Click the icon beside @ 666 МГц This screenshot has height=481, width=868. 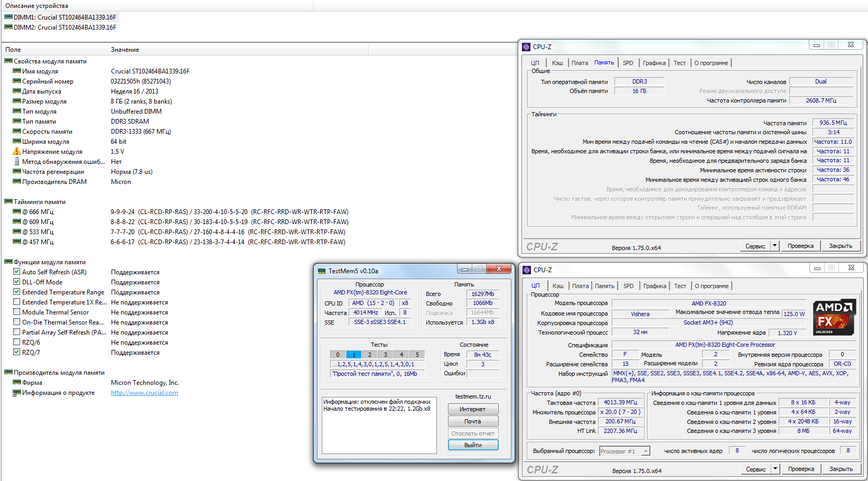pyautogui.click(x=17, y=211)
